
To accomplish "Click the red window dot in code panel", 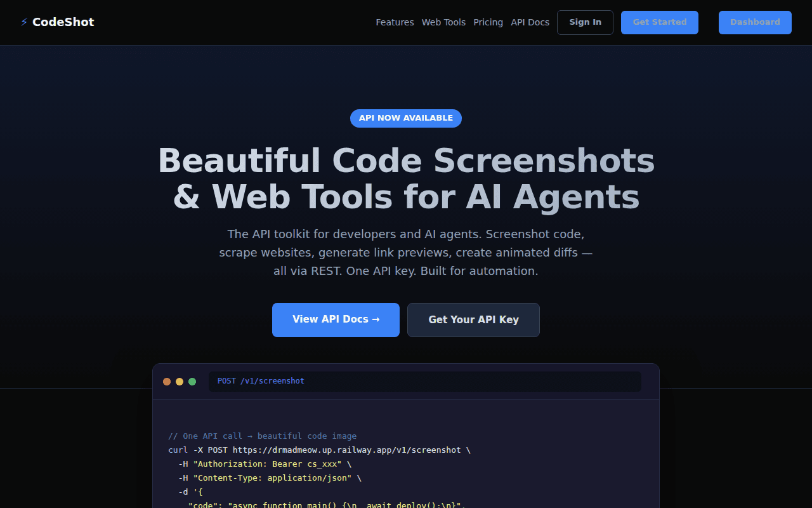I will (x=167, y=382).
